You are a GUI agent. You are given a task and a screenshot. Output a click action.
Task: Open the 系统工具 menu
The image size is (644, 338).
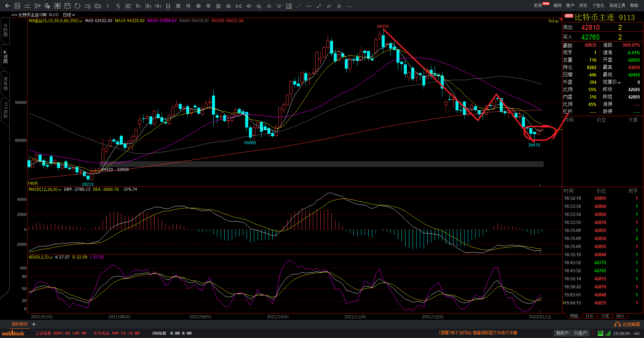click(617, 5)
